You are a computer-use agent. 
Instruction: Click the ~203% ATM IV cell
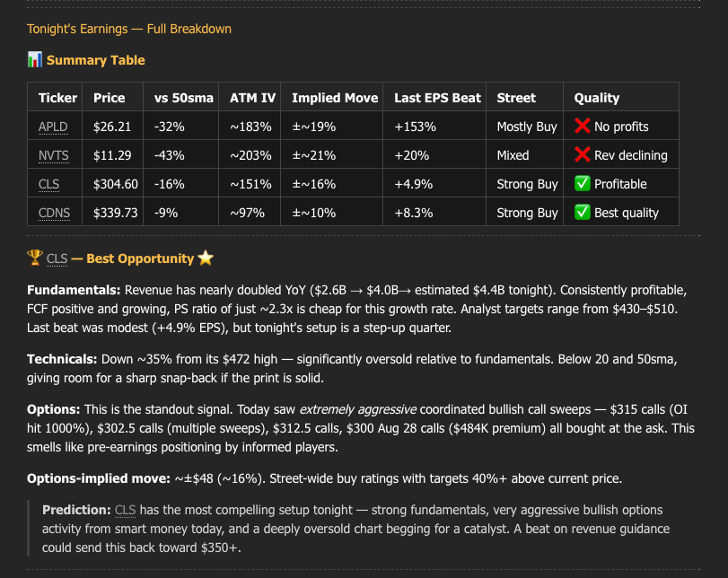click(250, 155)
